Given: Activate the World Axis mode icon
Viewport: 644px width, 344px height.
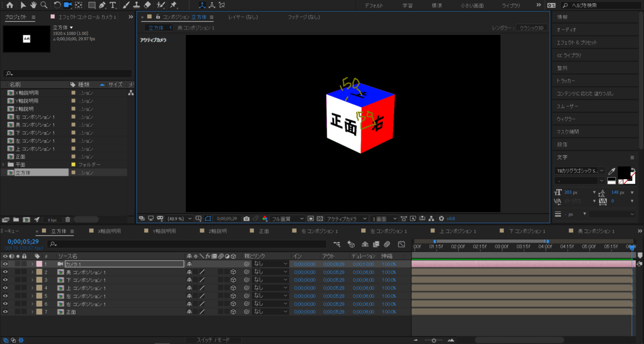Looking at the screenshot, I should point(211,5).
